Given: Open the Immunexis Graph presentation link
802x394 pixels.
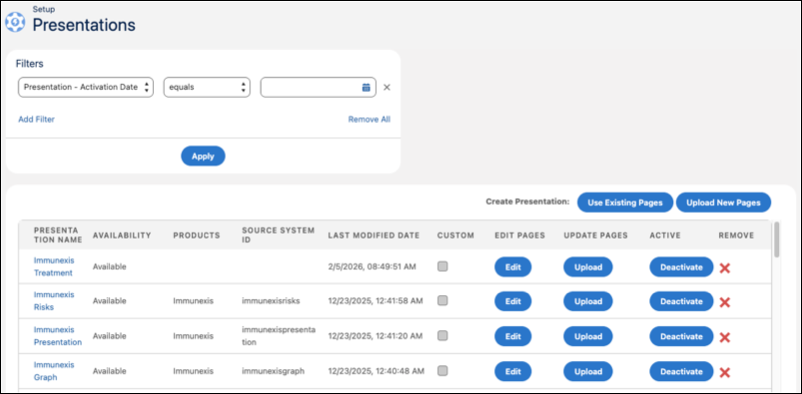Looking at the screenshot, I should (x=54, y=371).
